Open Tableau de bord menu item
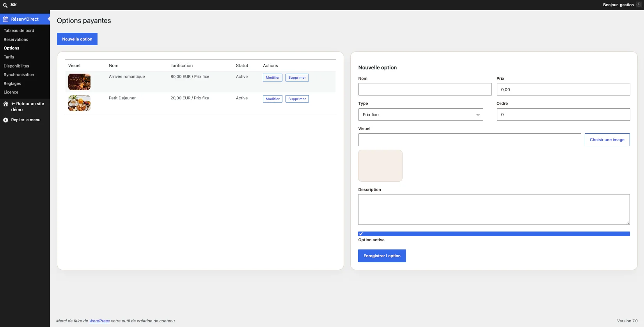644x327 pixels. pos(19,30)
